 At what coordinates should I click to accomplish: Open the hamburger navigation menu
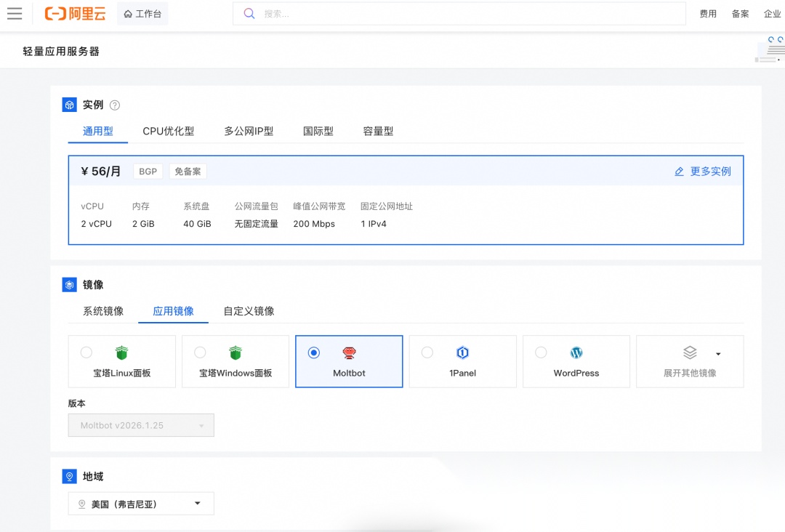tap(15, 14)
